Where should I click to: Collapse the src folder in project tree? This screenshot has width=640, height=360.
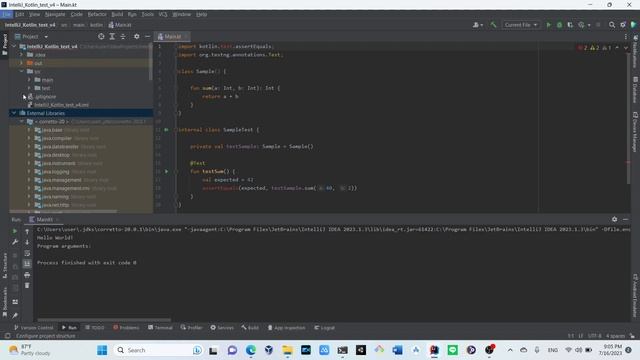point(22,71)
